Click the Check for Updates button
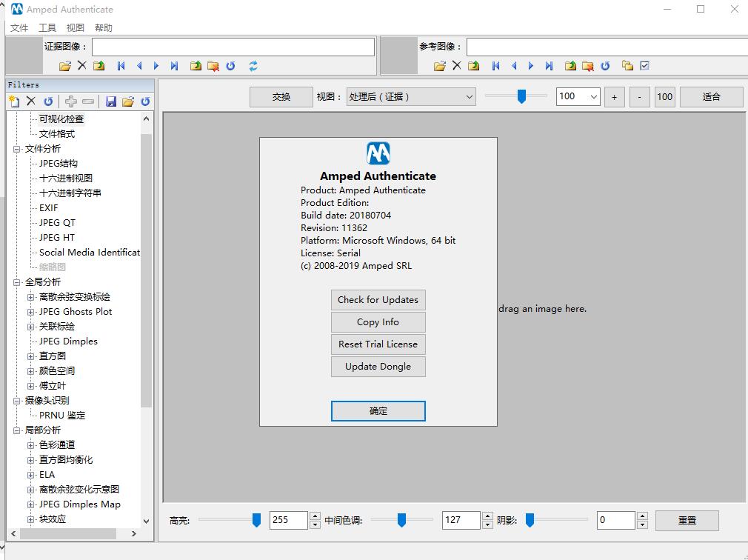Viewport: 748px width, 560px height. [378, 300]
